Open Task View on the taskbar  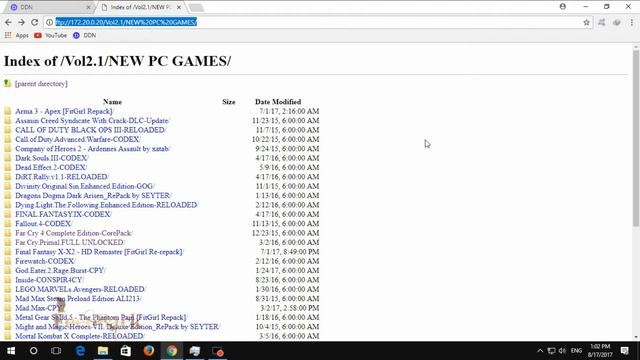pyautogui.click(x=56, y=351)
